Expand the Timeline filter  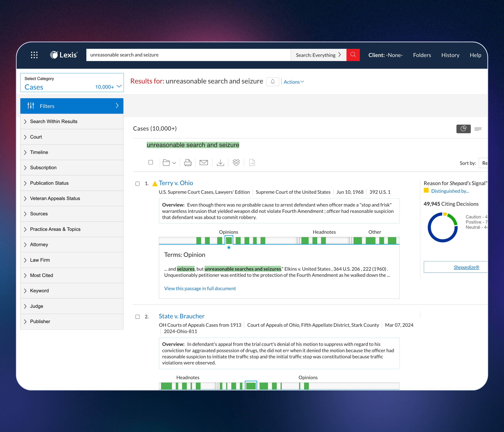tap(72, 152)
